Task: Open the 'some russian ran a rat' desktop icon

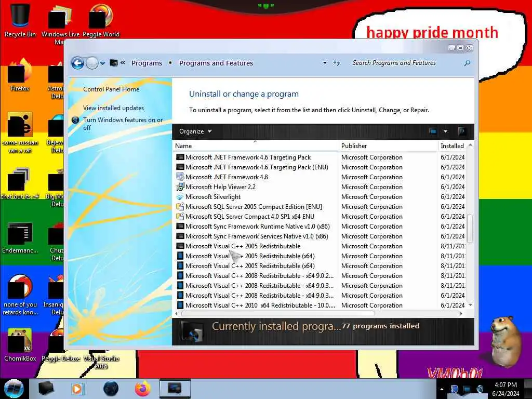Action: pyautogui.click(x=20, y=132)
